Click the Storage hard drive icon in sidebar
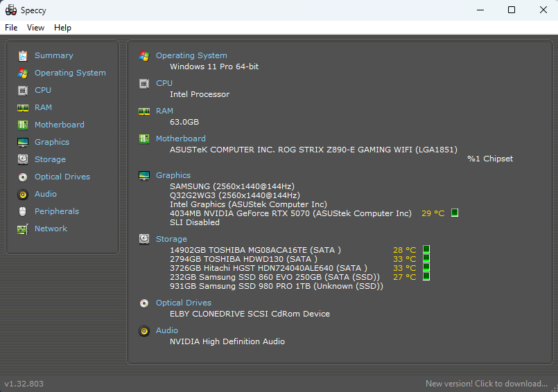Viewport: 558px width, 392px height. coord(23,159)
